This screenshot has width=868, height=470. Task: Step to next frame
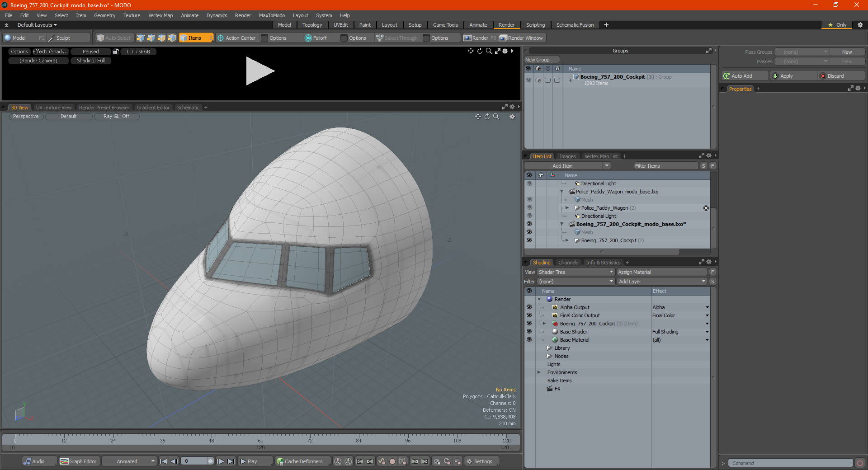pyautogui.click(x=221, y=461)
